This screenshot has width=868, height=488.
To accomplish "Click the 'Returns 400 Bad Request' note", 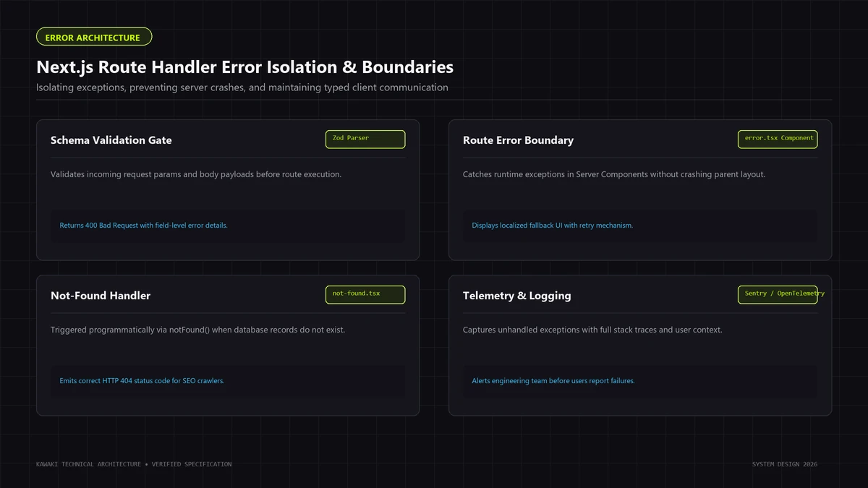I will (x=228, y=226).
